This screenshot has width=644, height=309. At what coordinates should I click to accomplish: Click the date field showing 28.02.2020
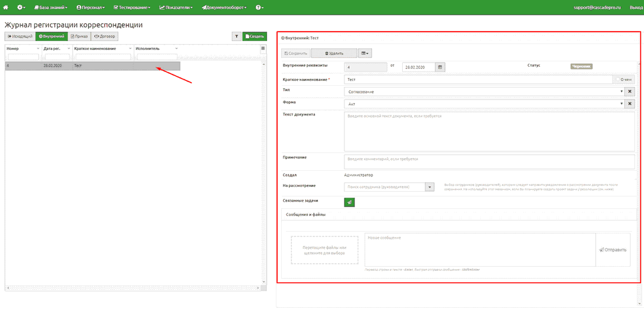419,67
